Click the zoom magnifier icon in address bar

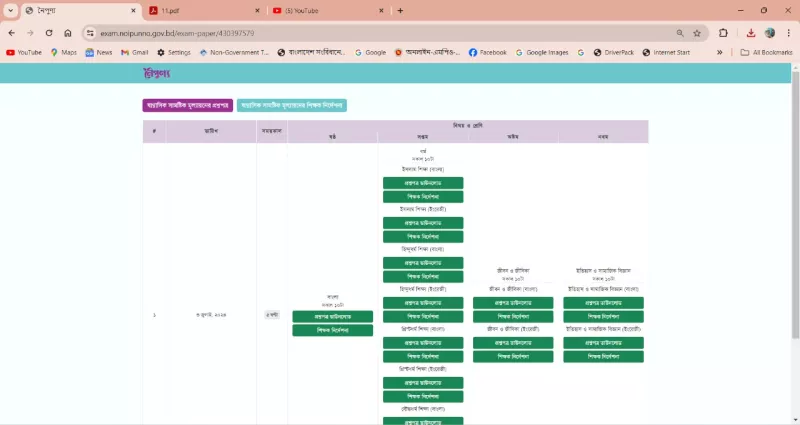[680, 33]
